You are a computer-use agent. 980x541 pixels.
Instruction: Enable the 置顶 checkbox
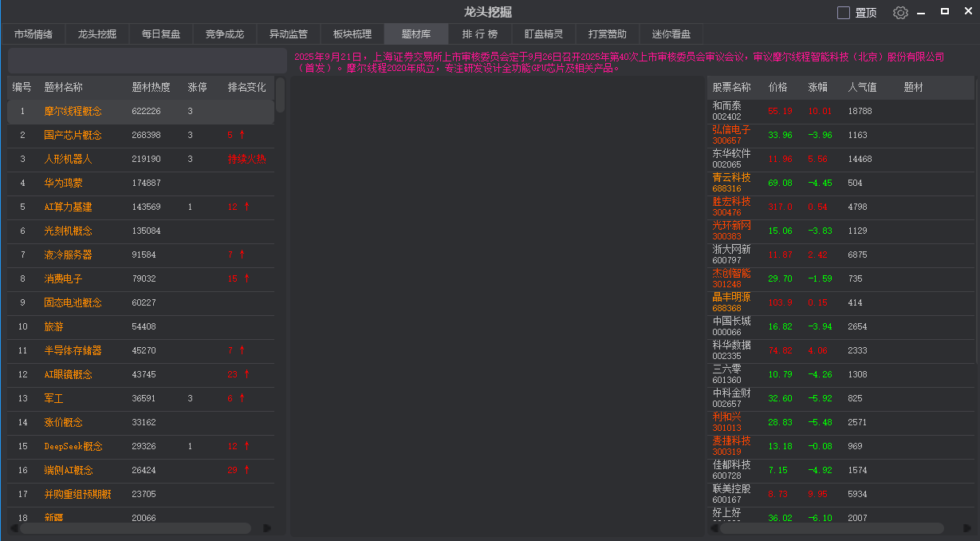tap(843, 11)
